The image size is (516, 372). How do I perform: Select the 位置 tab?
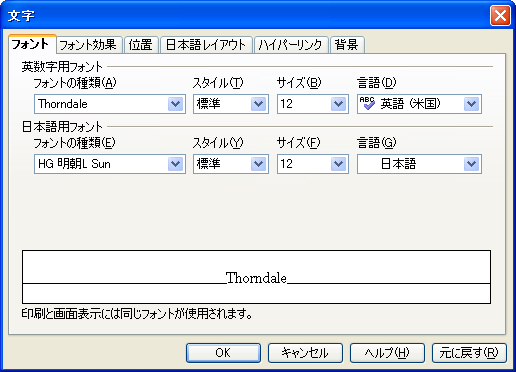[x=141, y=45]
